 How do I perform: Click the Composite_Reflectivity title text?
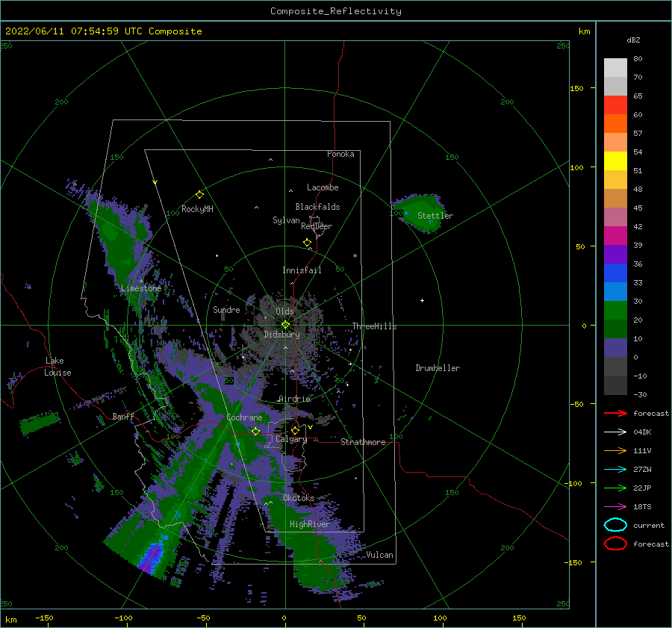click(336, 11)
